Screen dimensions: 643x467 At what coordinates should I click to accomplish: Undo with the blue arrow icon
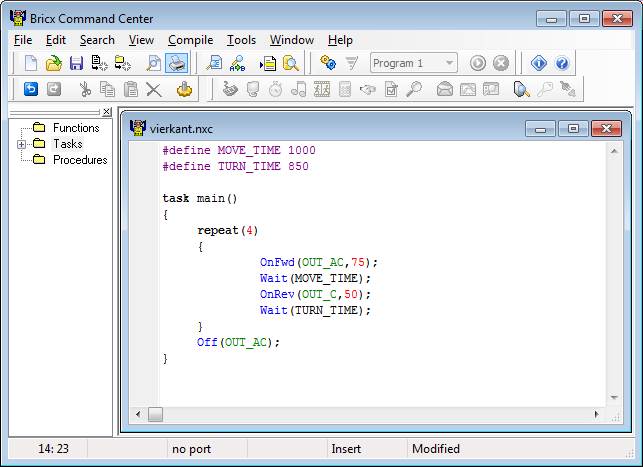click(31, 89)
